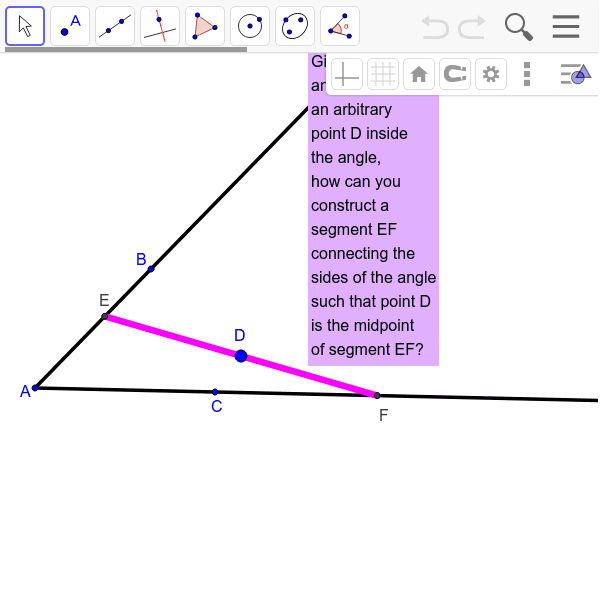This screenshot has height=600, width=600.
Task: Select point B on the upper ray
Action: (151, 269)
